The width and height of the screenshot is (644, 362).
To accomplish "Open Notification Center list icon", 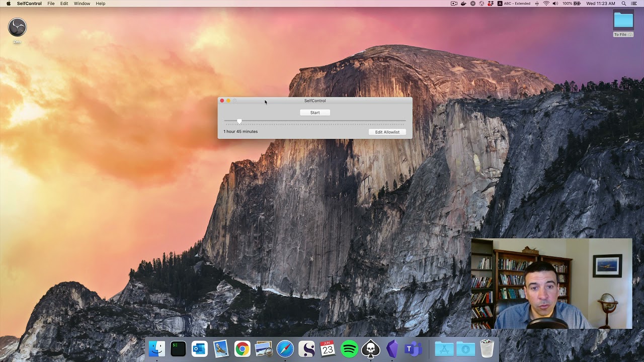I will tap(635, 4).
